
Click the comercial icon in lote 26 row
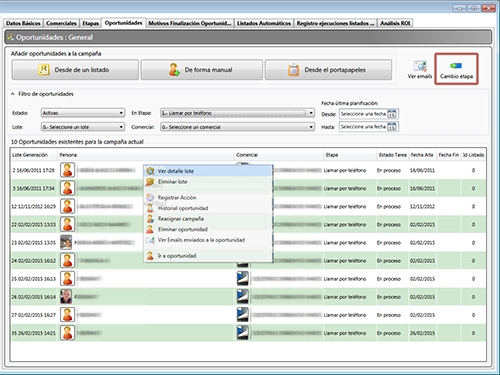243,296
